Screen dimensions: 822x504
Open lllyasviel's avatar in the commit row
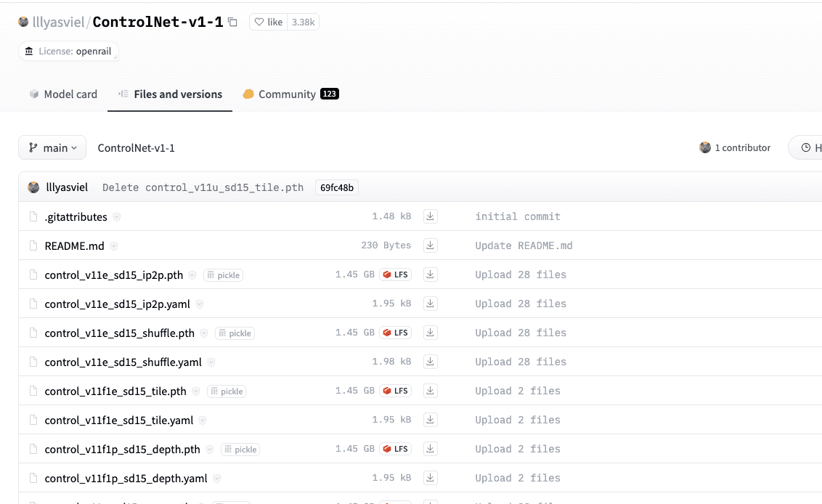click(33, 187)
